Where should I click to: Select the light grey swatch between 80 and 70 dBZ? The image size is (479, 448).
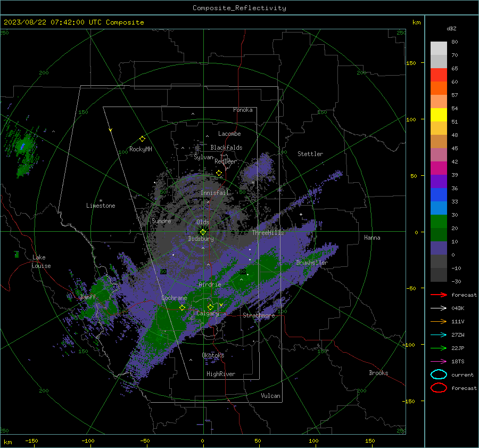pyautogui.click(x=439, y=48)
